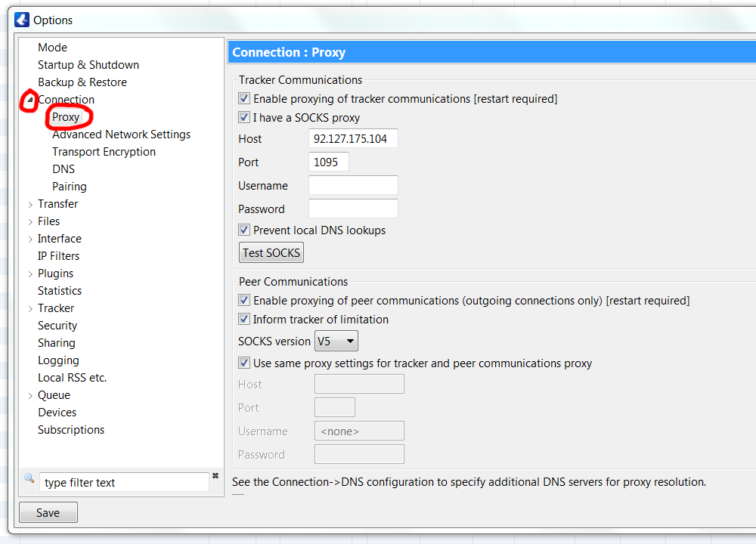Select the Transfer category
Image resolution: width=756 pixels, height=544 pixels.
point(58,204)
